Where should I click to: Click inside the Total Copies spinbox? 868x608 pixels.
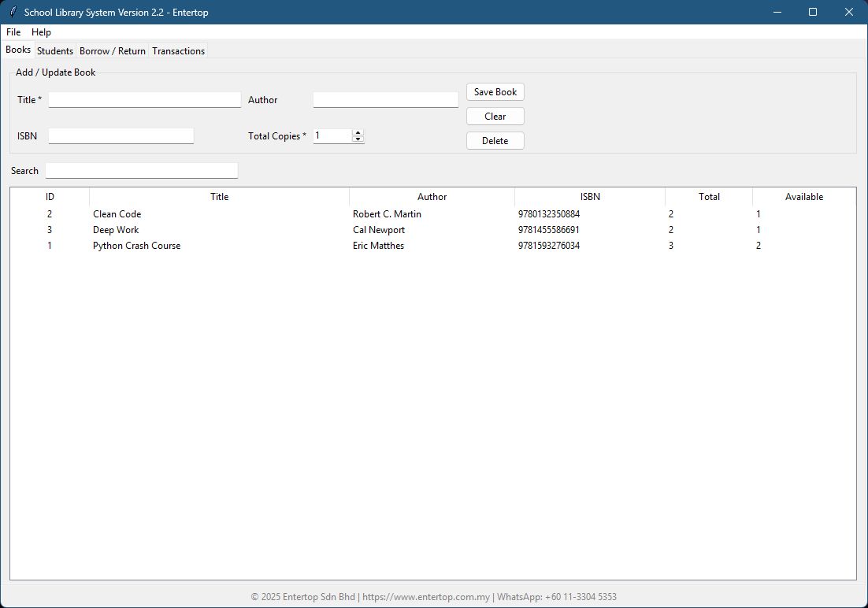tap(332, 135)
